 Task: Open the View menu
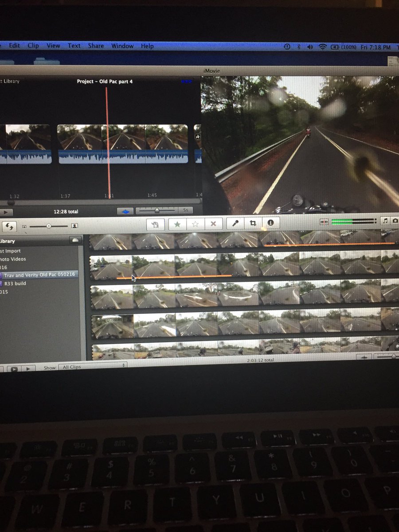click(x=53, y=46)
